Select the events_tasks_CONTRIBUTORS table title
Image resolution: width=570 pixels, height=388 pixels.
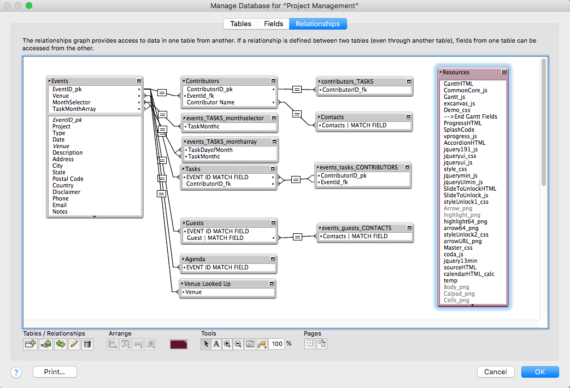(358, 167)
